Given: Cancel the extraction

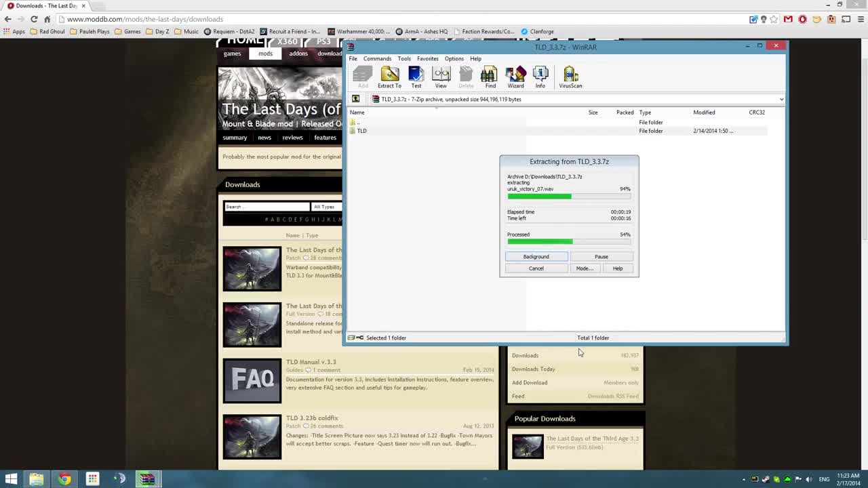Looking at the screenshot, I should pyautogui.click(x=536, y=268).
